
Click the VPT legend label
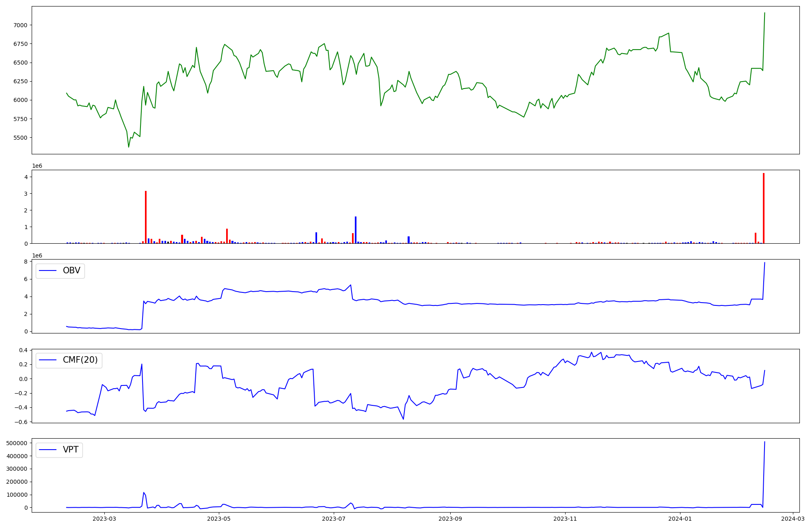71,450
